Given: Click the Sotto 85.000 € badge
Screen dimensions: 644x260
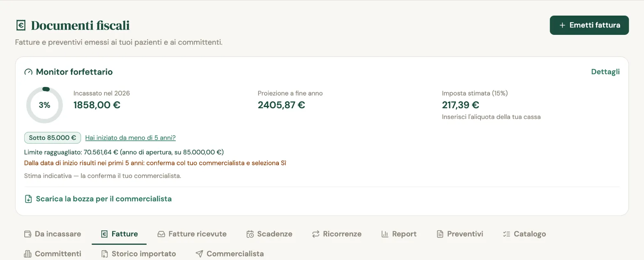Looking at the screenshot, I should click(x=53, y=138).
